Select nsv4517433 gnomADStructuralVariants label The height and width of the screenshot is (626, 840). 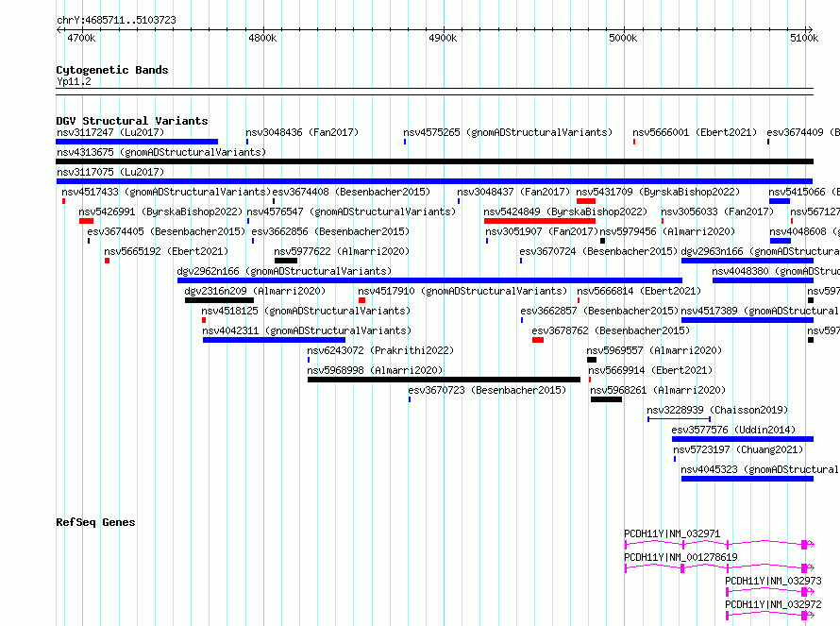pos(166,192)
